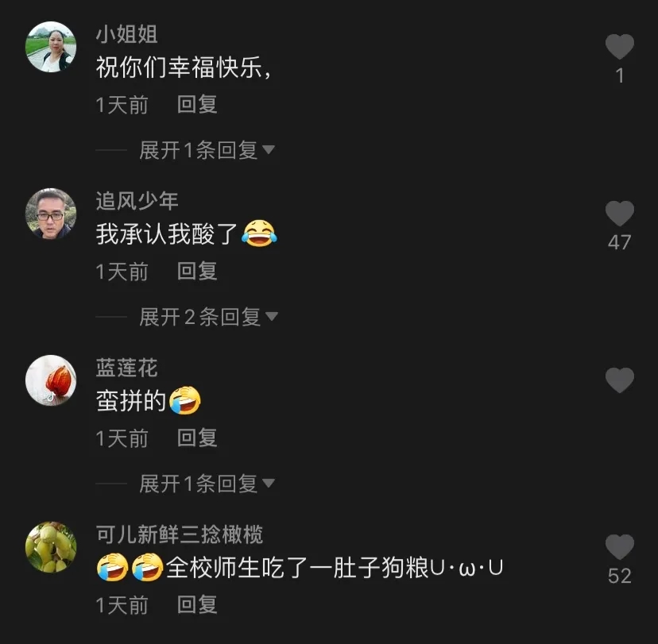This screenshot has height=644, width=658.
Task: Reply to 我承认我酸了 comment
Action: [x=197, y=271]
